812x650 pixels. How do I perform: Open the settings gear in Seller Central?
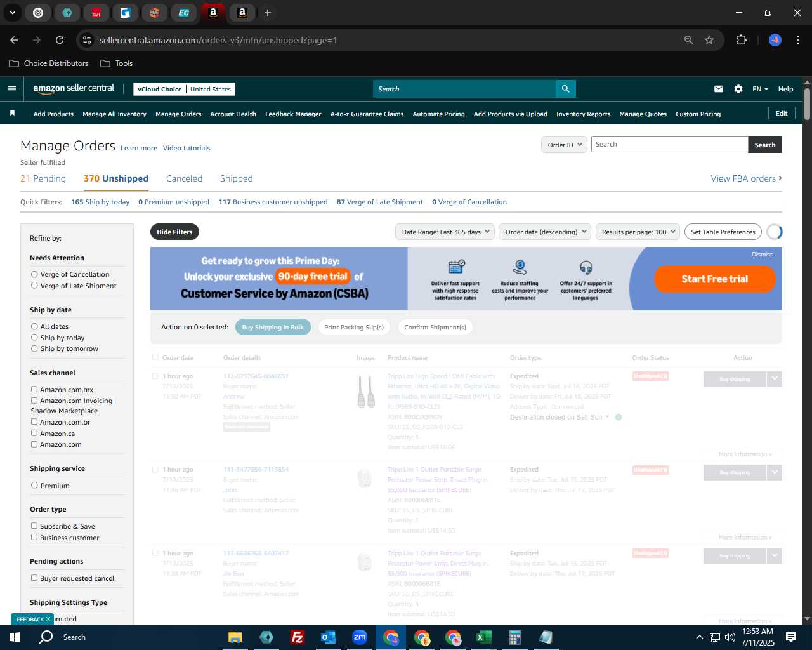click(738, 89)
